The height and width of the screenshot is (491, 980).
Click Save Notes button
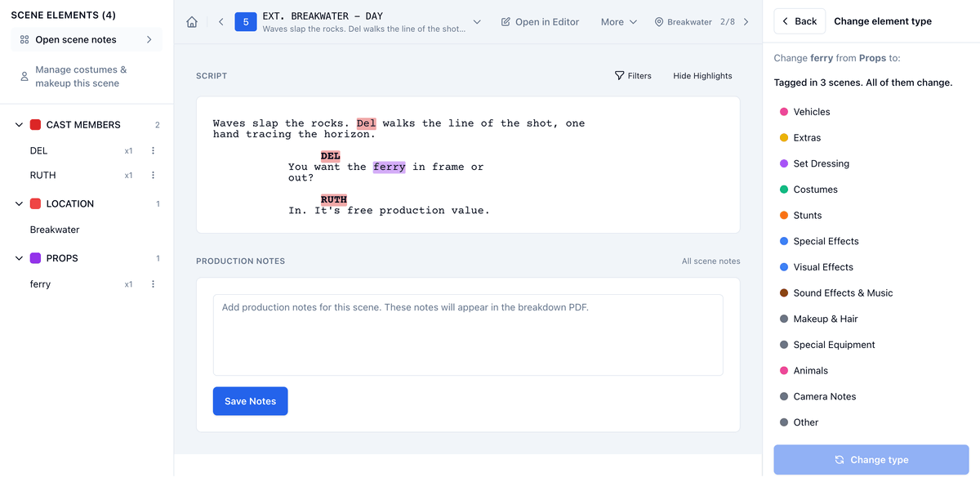pos(250,401)
